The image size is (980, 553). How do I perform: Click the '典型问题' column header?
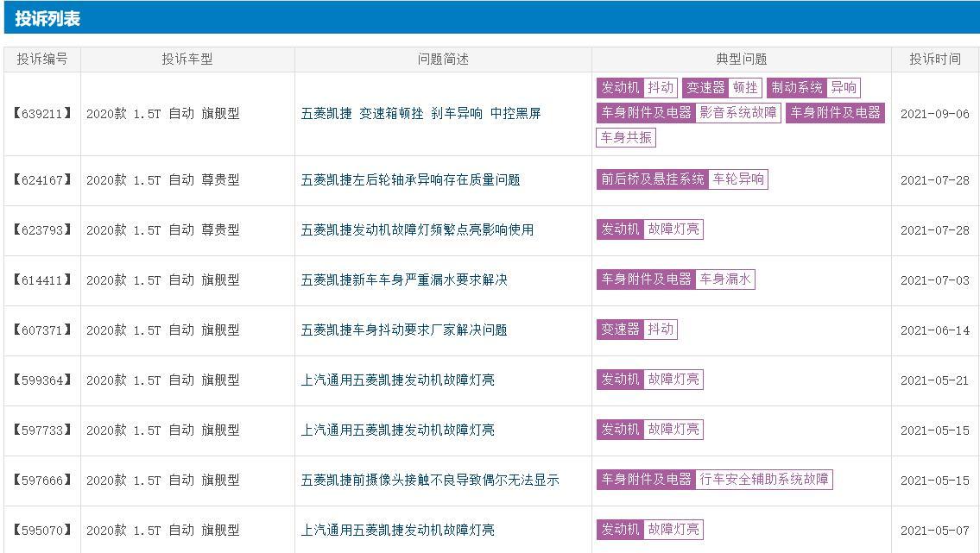[x=741, y=60]
